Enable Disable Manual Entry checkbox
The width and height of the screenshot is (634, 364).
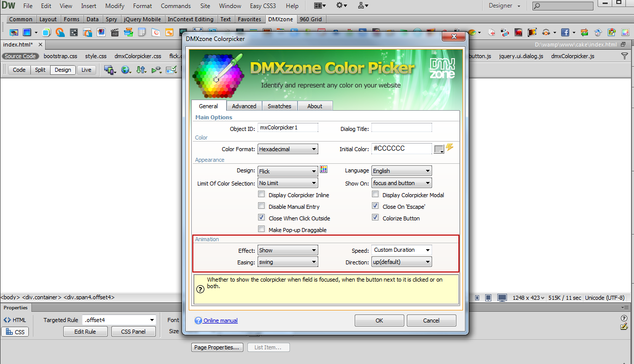(262, 206)
